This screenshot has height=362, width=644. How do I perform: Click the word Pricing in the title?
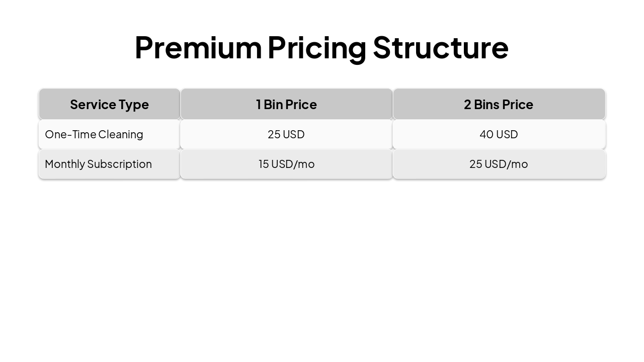317,47
